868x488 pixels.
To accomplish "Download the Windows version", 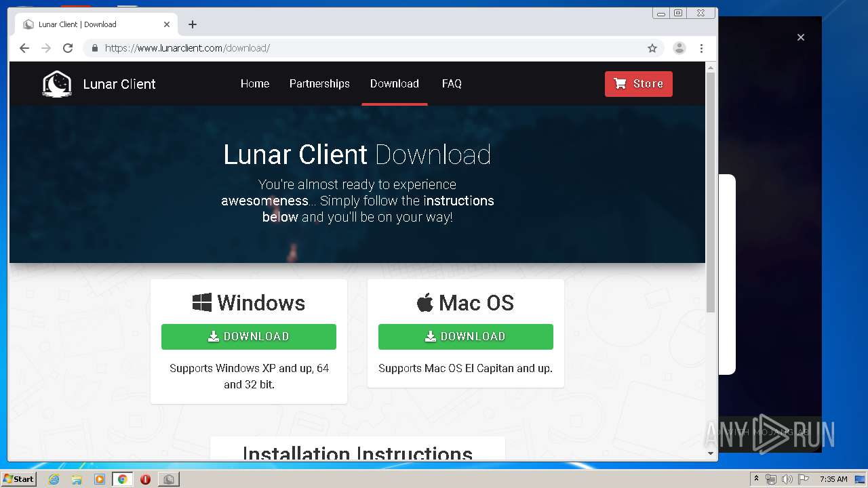I will point(249,337).
